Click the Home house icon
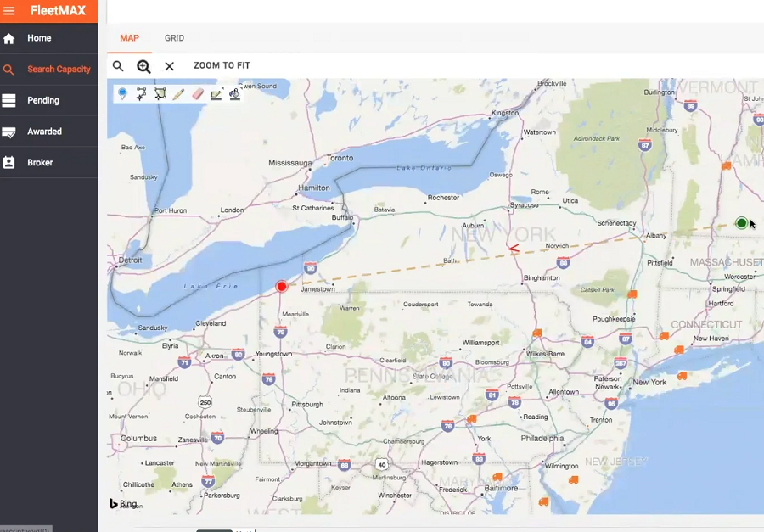 pyautogui.click(x=8, y=38)
